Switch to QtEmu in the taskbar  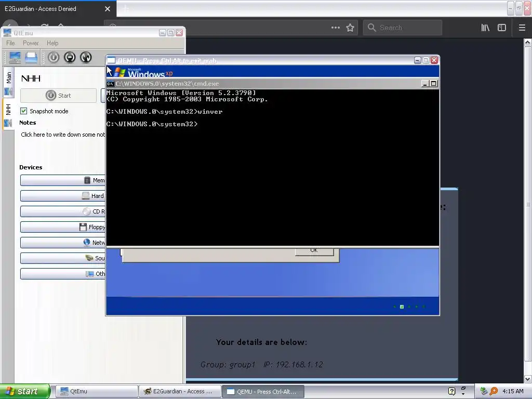pyautogui.click(x=97, y=391)
